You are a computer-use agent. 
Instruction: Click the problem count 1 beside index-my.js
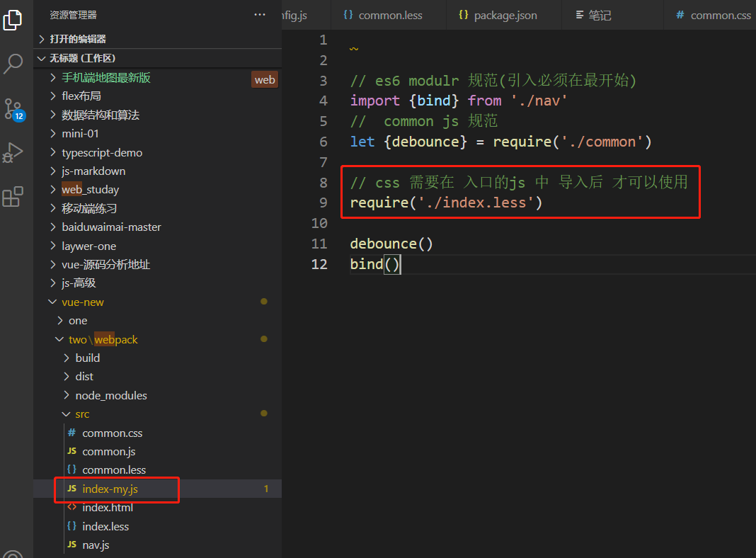coord(266,489)
